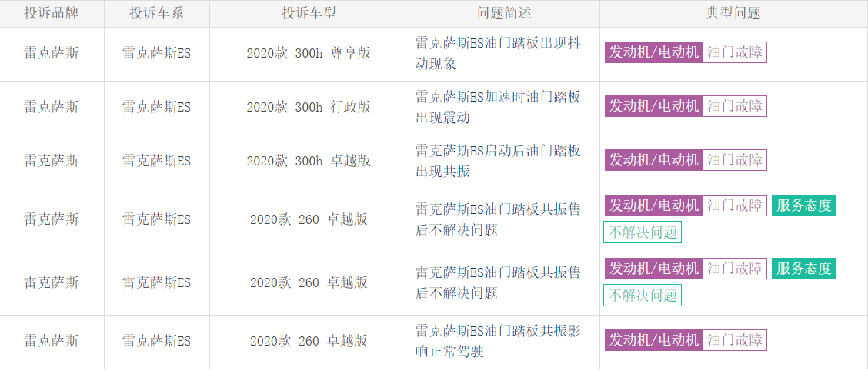Select the 2020款 300h 行政版 model cell
This screenshot has height=371, width=868.
pyautogui.click(x=309, y=107)
